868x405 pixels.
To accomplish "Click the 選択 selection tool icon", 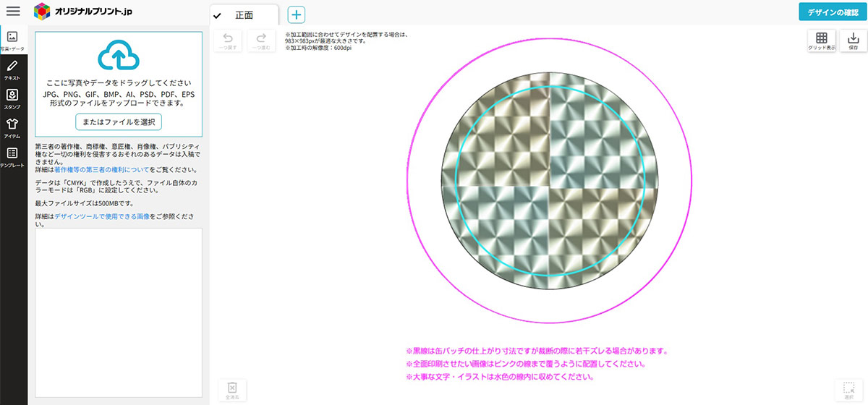I will 849,391.
